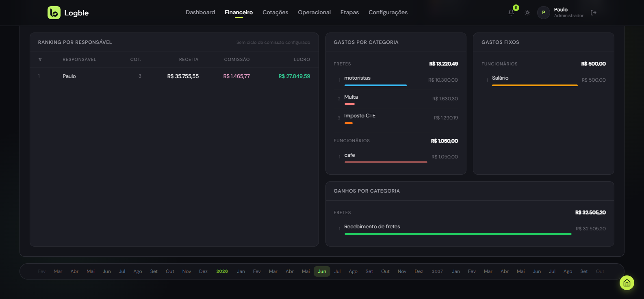Click the GANHOS POR CATEGORIA panel title
Screen dimensions: 644x299
pyautogui.click(x=367, y=191)
